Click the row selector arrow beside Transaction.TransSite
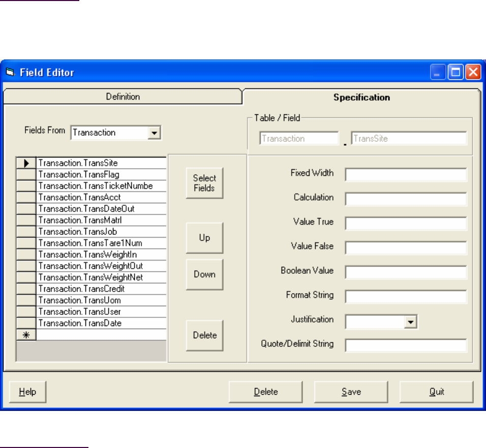Image resolution: width=486 pixels, height=448 pixels. pyautogui.click(x=26, y=163)
